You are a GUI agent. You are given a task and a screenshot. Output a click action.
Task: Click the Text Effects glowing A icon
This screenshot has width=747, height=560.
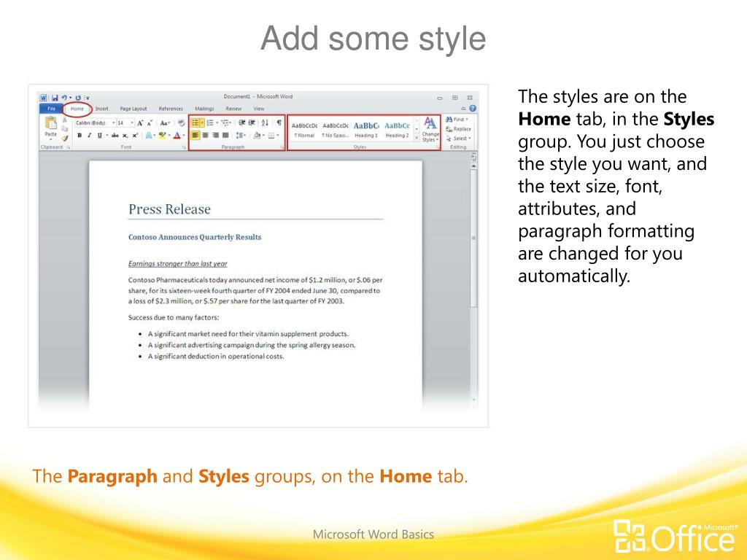(x=149, y=135)
